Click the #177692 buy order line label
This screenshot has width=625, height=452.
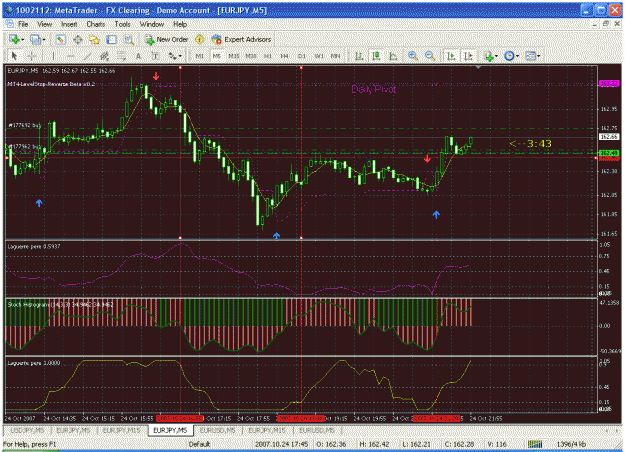25,125
